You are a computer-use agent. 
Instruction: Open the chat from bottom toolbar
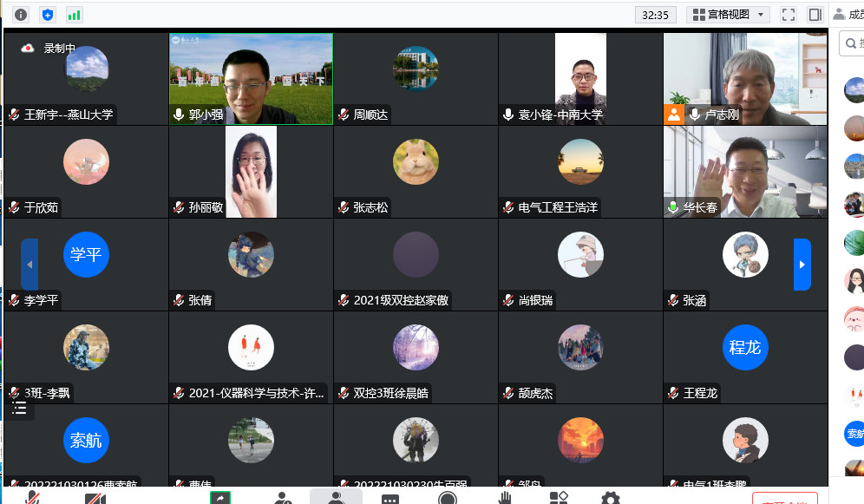390,499
